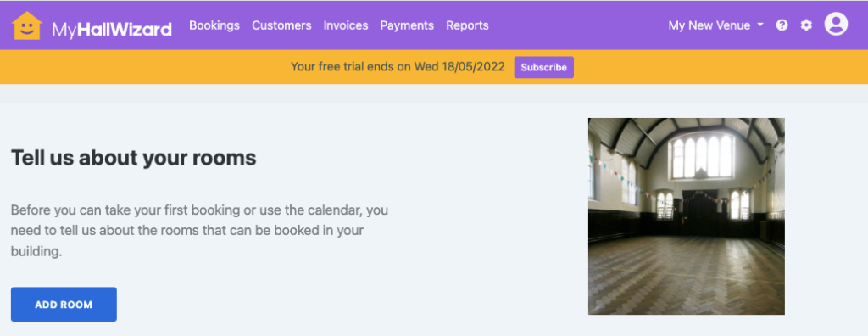Open the Customers menu item
Screen dimensions: 868x336
click(x=281, y=25)
